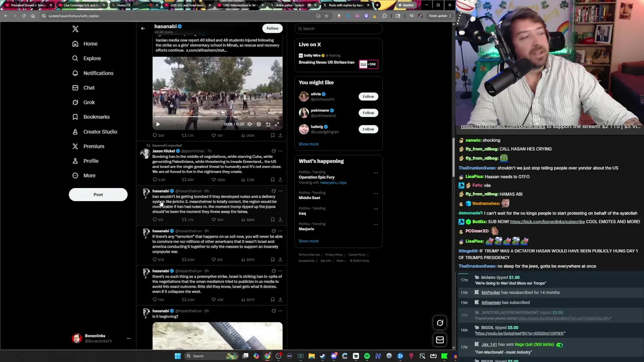Image resolution: width=644 pixels, height=362 pixels.
Task: Expand the More menu in the sidebar
Action: coord(84,175)
